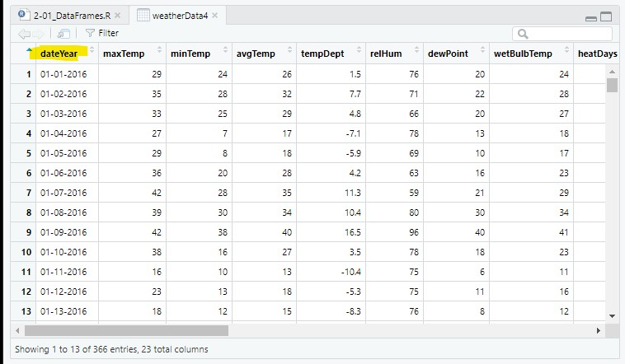Click the horizontal scrollbar thumb

click(x=126, y=330)
